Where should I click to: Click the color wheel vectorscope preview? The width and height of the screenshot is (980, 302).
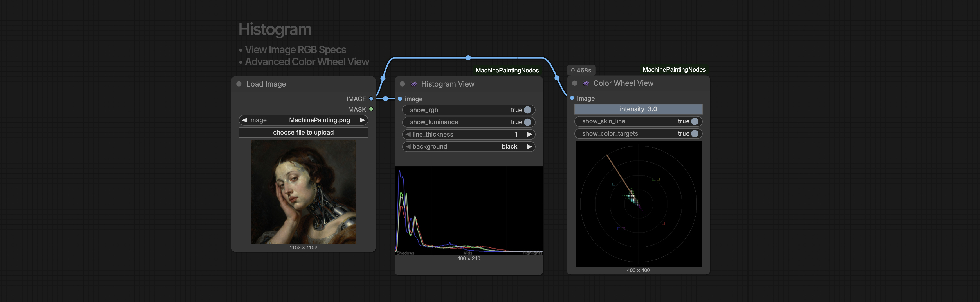click(x=638, y=204)
